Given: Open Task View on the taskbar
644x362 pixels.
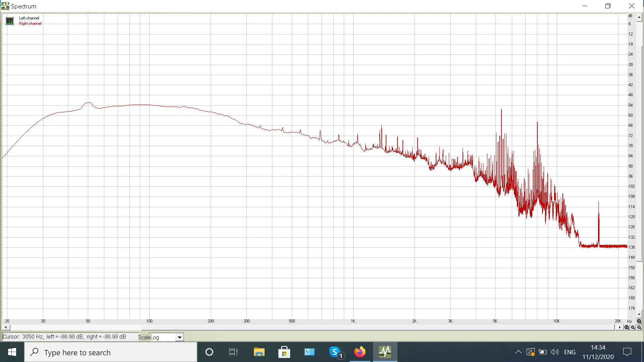Looking at the screenshot, I should click(233, 352).
